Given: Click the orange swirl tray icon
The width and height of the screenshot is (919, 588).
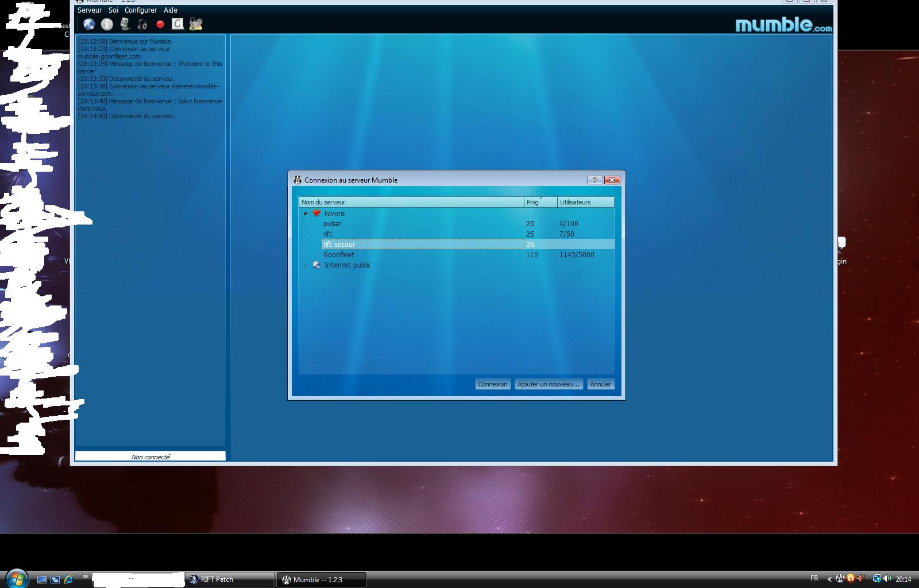Looking at the screenshot, I should 850,578.
